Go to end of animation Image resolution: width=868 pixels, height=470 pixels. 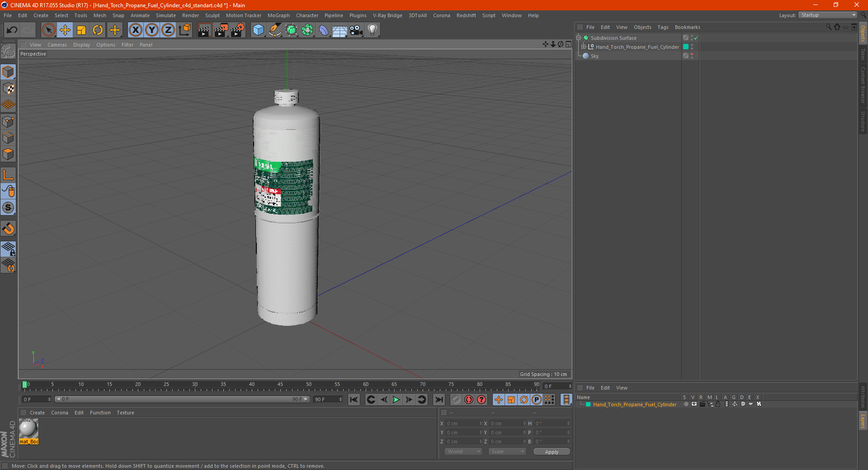(x=439, y=399)
